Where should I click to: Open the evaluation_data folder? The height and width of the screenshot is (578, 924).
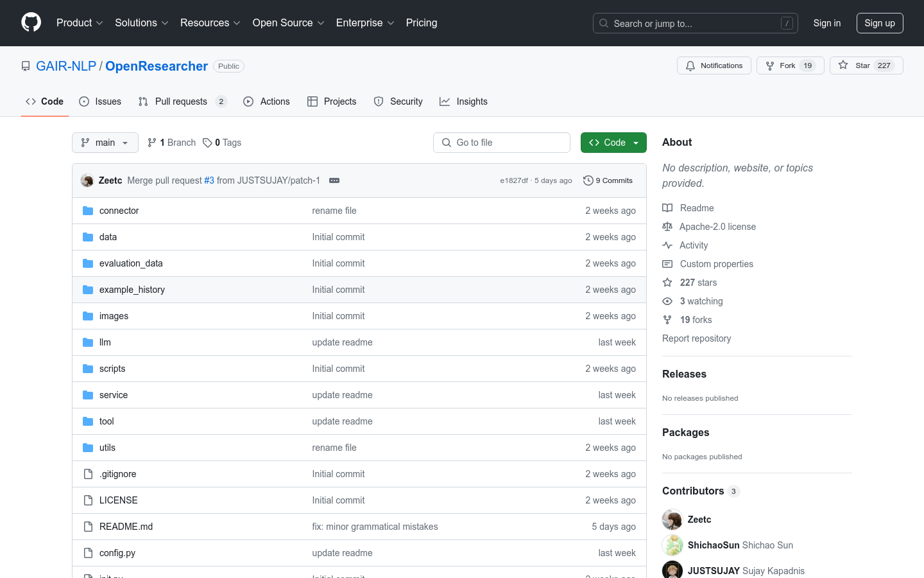pos(131,263)
